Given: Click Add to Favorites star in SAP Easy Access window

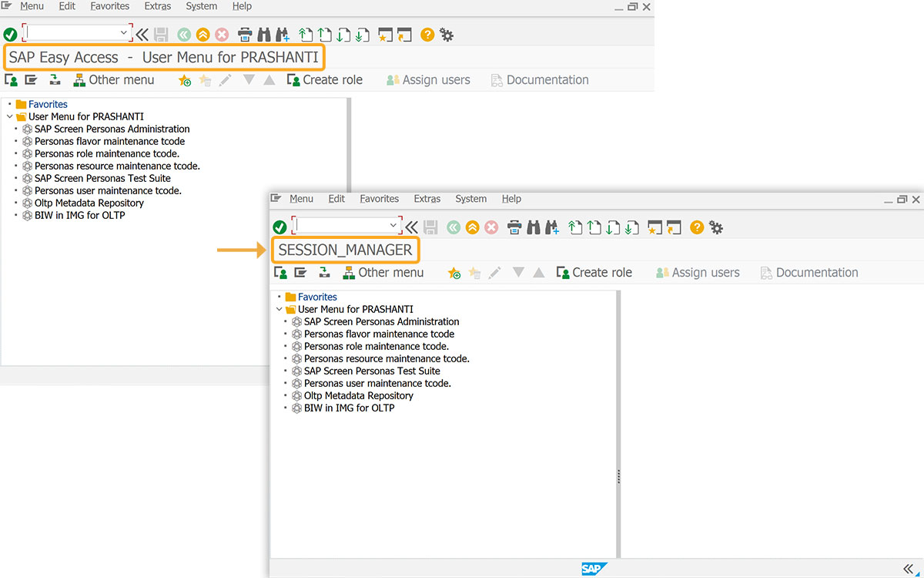Looking at the screenshot, I should click(185, 80).
